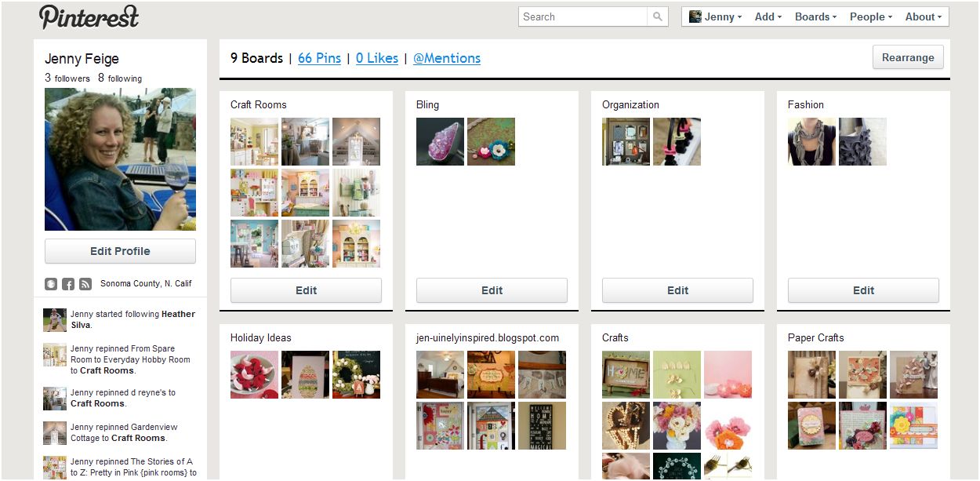Open the @Mentions link

[x=447, y=58]
